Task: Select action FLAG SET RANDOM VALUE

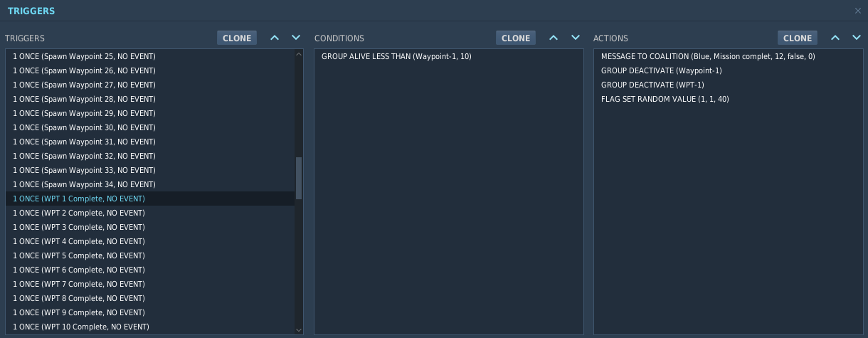Action: click(728, 99)
